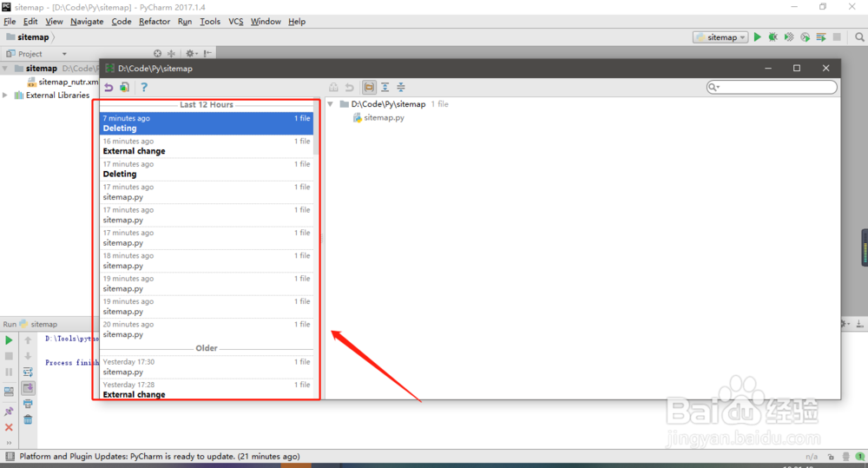Open the Help menu
The image size is (868, 468).
click(297, 22)
